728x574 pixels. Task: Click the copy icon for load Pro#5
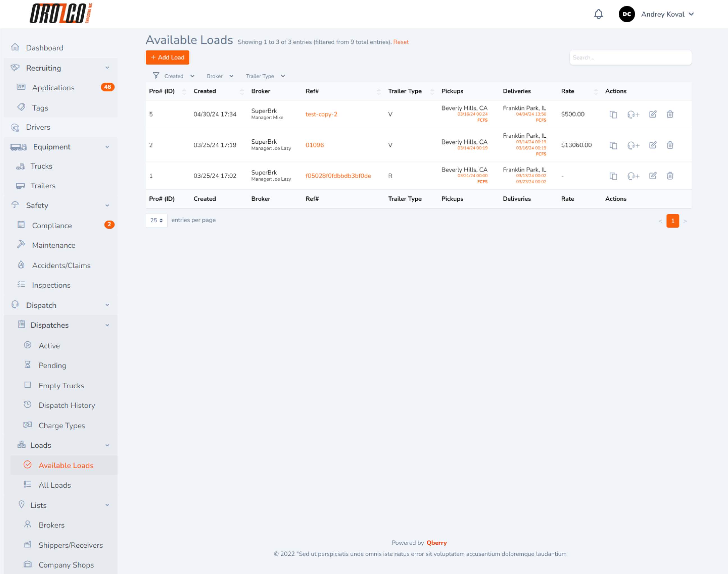click(x=614, y=114)
